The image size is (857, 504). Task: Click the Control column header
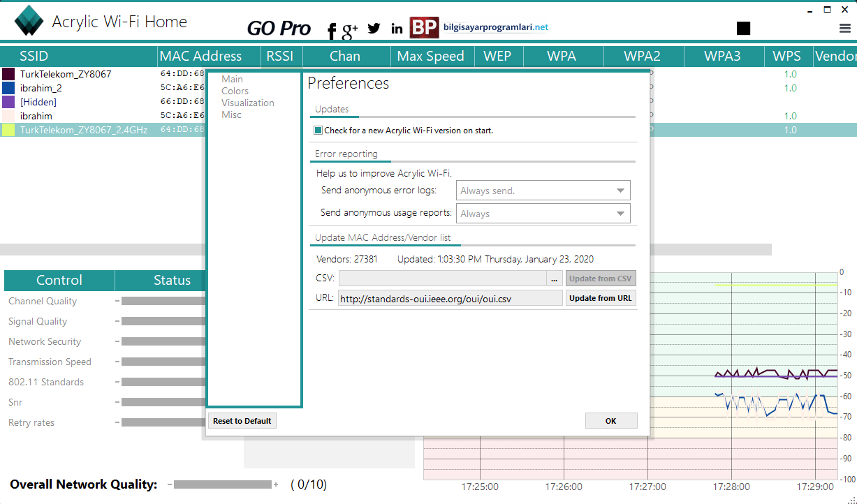click(x=59, y=280)
